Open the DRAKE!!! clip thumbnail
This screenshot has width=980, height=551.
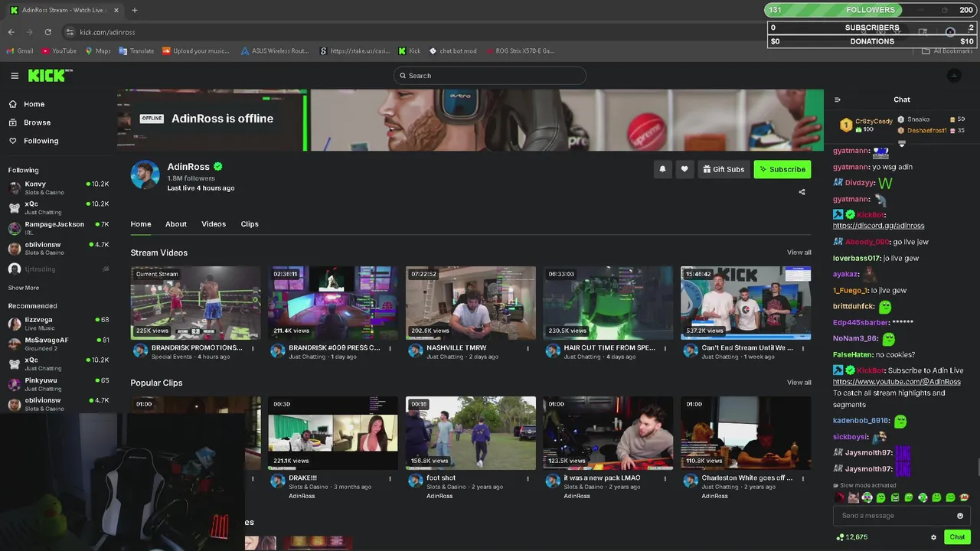click(x=333, y=432)
